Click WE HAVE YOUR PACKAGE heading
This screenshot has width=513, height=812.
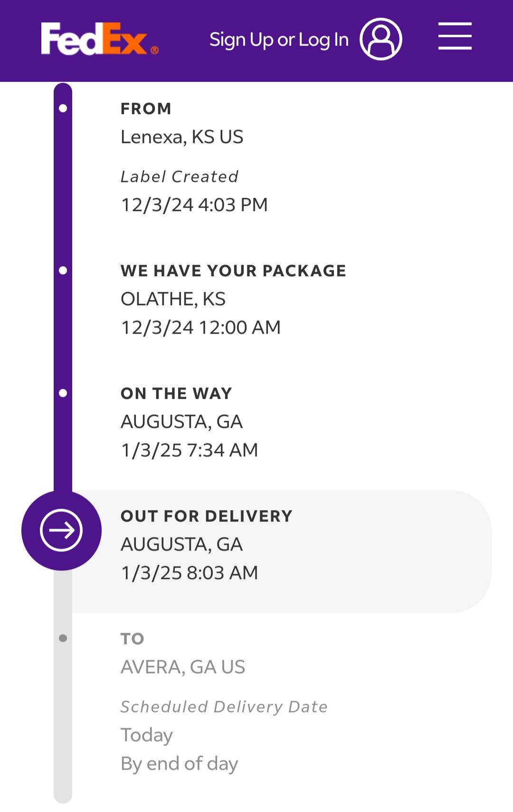pos(233,271)
